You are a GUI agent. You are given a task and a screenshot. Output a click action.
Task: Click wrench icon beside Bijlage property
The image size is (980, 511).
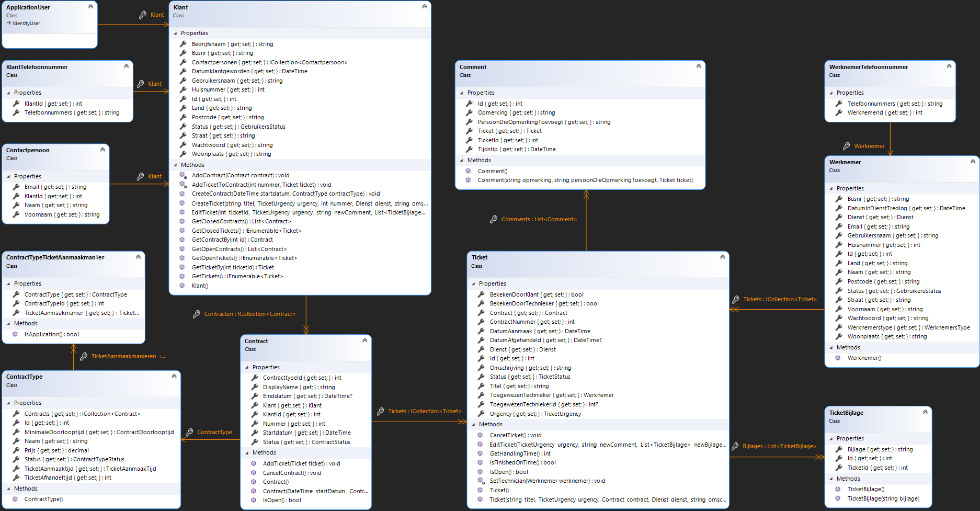839,449
